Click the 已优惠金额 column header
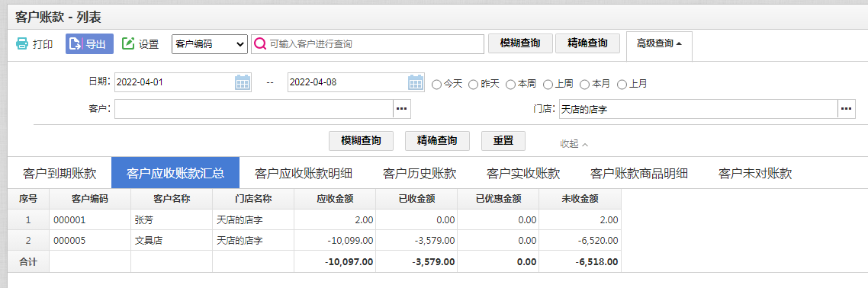This screenshot has height=288, width=868. click(498, 199)
